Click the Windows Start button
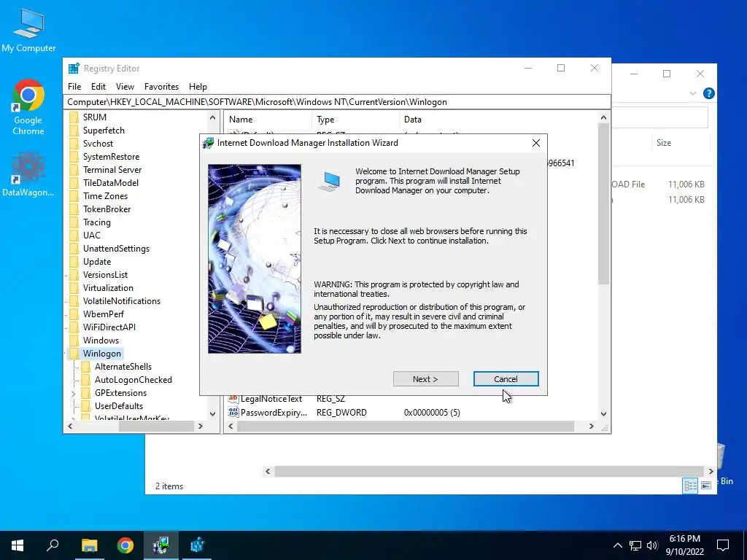Screen dimensions: 747x560 [x=18, y=545]
